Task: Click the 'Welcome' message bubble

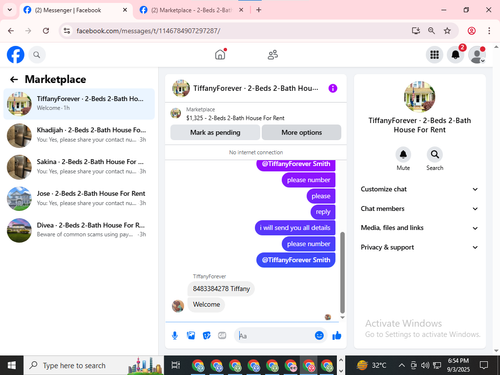Action: point(206,305)
